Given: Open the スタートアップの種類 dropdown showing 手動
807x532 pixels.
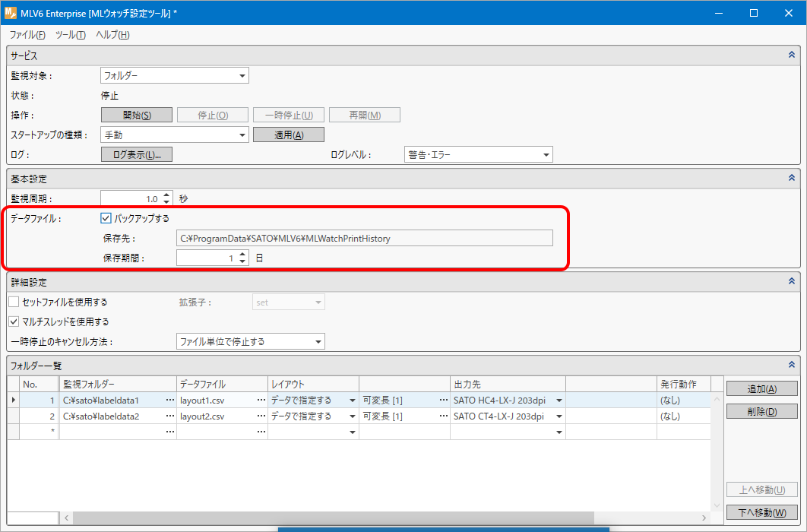Looking at the screenshot, I should [x=175, y=135].
